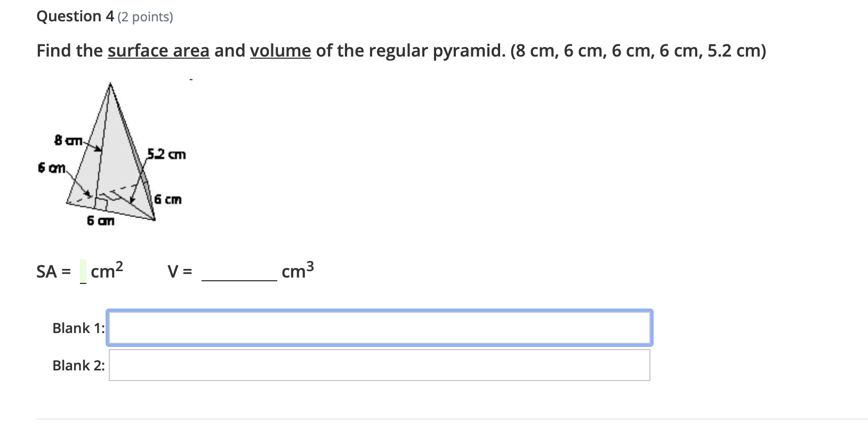Click the 'SA =' label text

tap(53, 272)
